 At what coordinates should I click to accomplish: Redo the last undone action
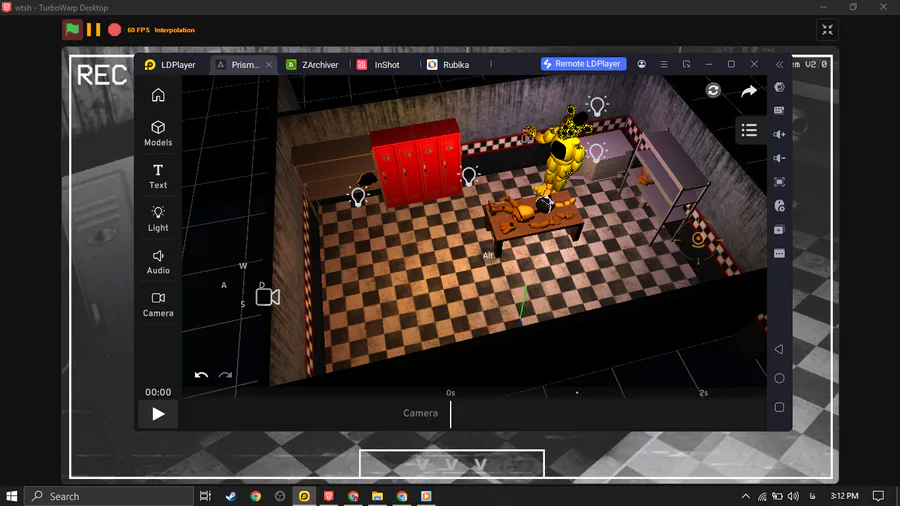(225, 375)
